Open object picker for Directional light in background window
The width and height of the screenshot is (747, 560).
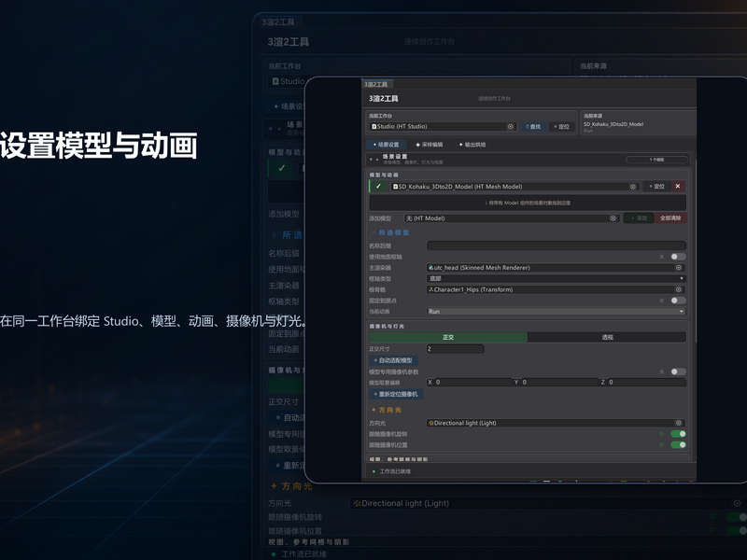pyautogui.click(x=737, y=503)
